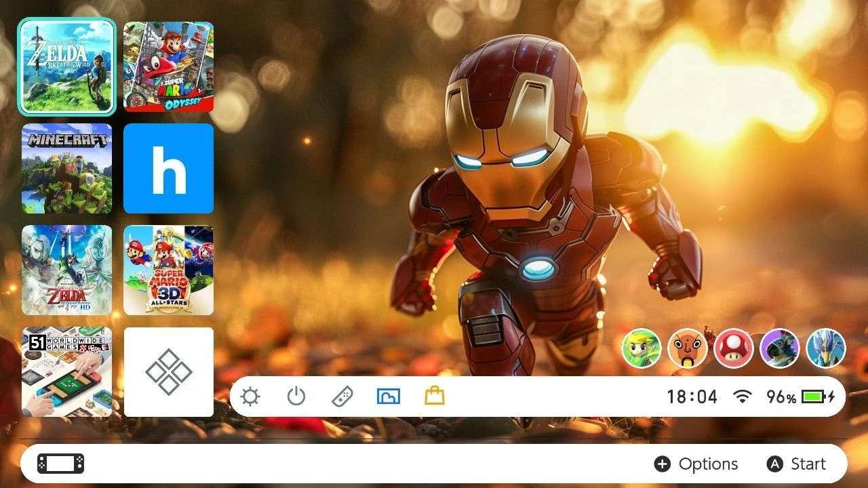The image size is (868, 488).
Task: Open the blue "h" app tile
Action: (x=168, y=168)
